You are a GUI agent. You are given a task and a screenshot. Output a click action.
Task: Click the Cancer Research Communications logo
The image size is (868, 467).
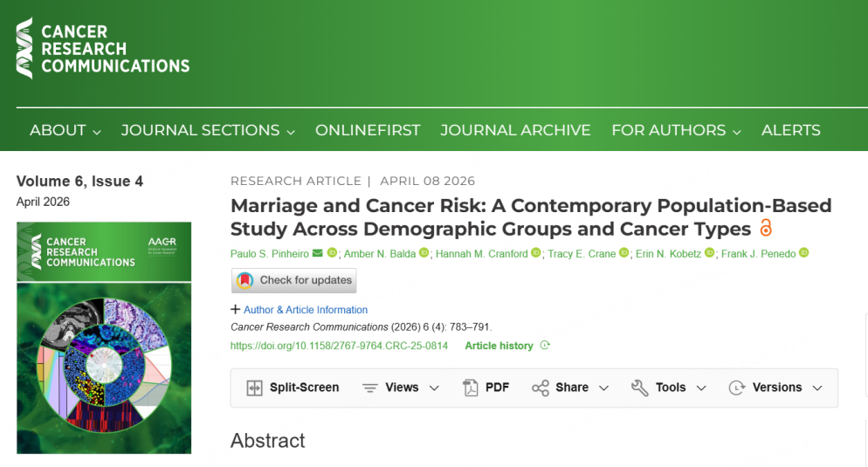103,49
